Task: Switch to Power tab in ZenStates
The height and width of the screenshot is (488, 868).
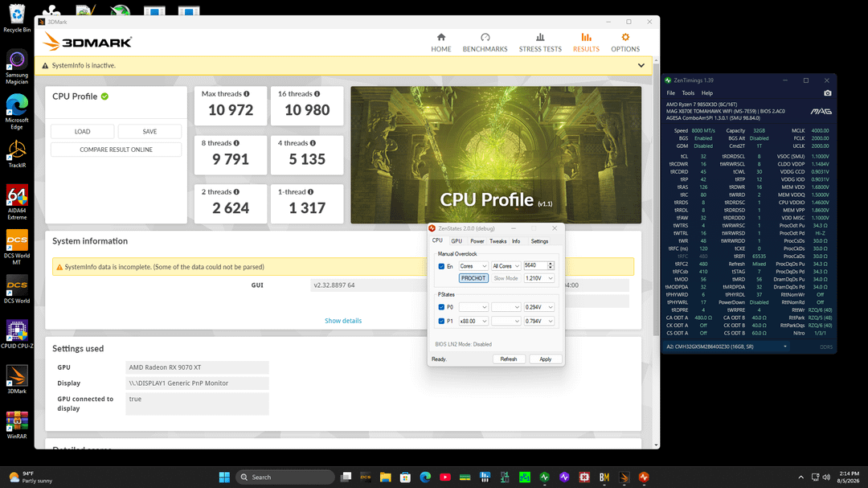Action: (x=477, y=241)
